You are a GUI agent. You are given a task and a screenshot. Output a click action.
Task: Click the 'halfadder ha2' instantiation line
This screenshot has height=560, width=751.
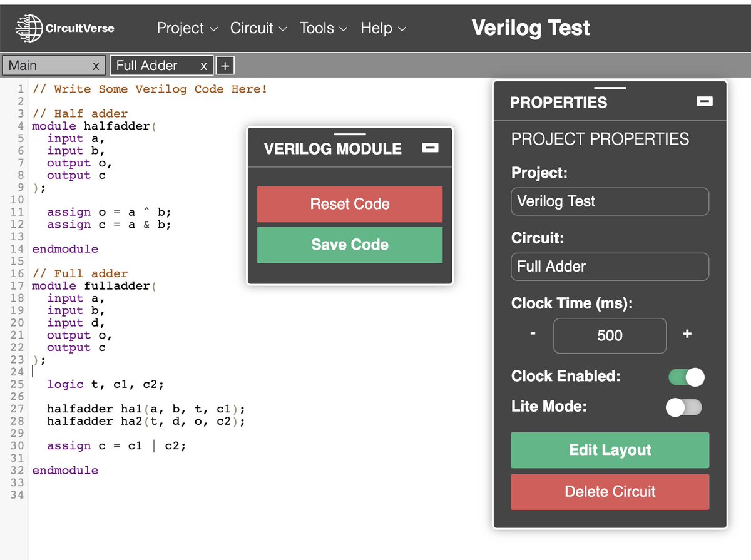click(x=146, y=421)
